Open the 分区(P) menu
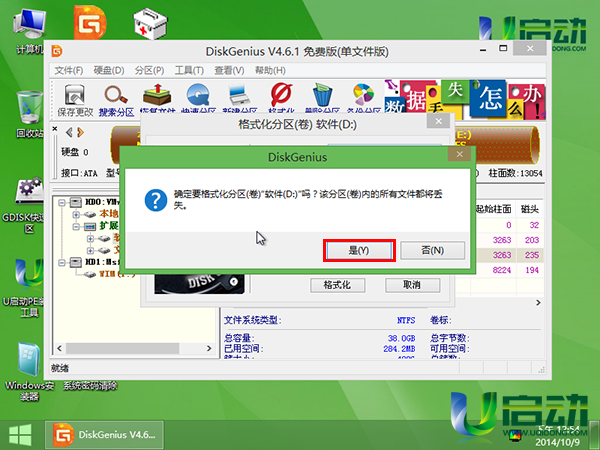Viewport: 600px width, 450px height. [x=149, y=70]
